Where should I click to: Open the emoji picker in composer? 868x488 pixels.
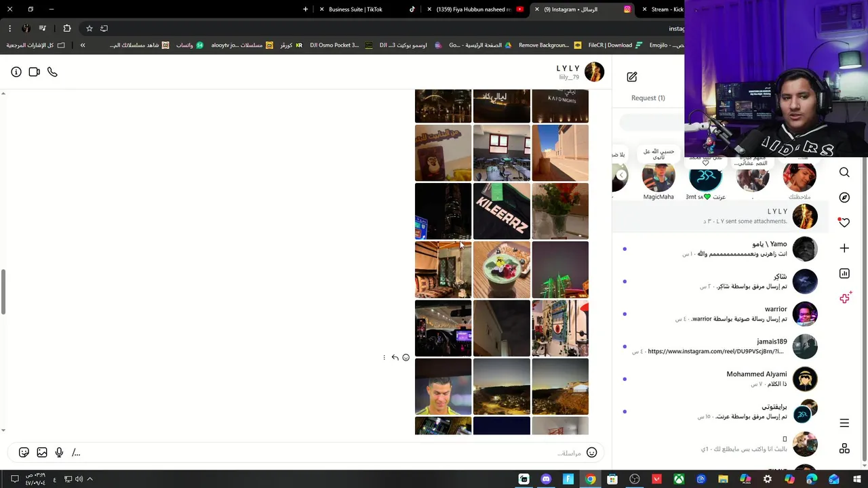point(591,452)
